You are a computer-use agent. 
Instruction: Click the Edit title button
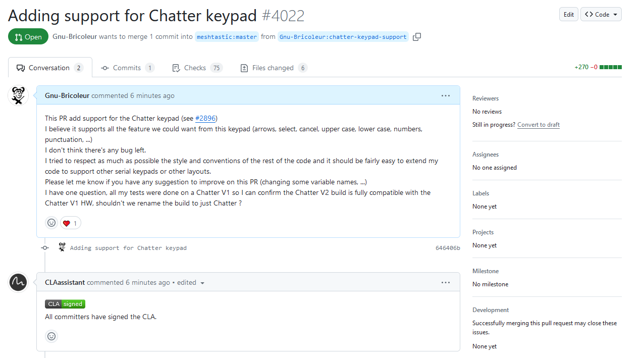[x=568, y=15]
